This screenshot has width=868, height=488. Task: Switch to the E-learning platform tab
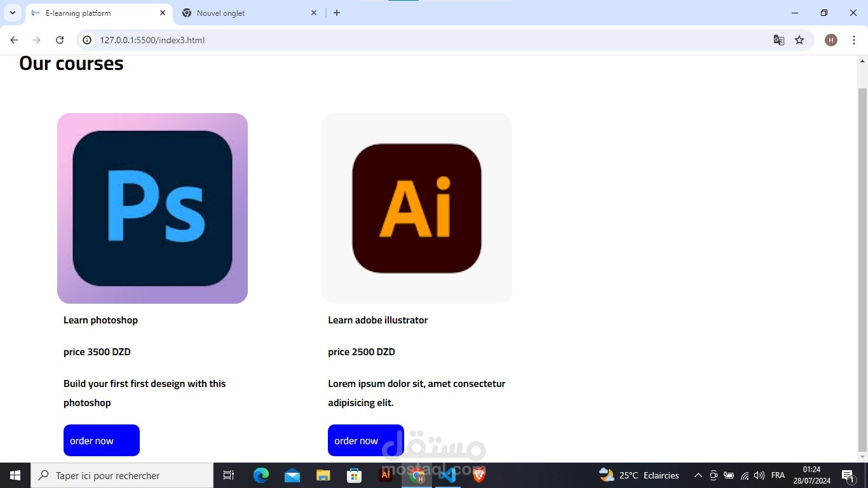98,13
